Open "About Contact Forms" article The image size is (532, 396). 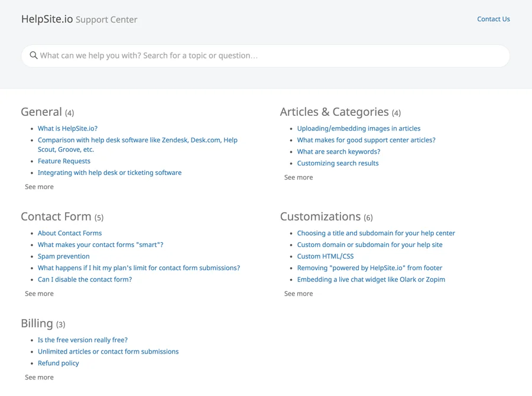70,233
